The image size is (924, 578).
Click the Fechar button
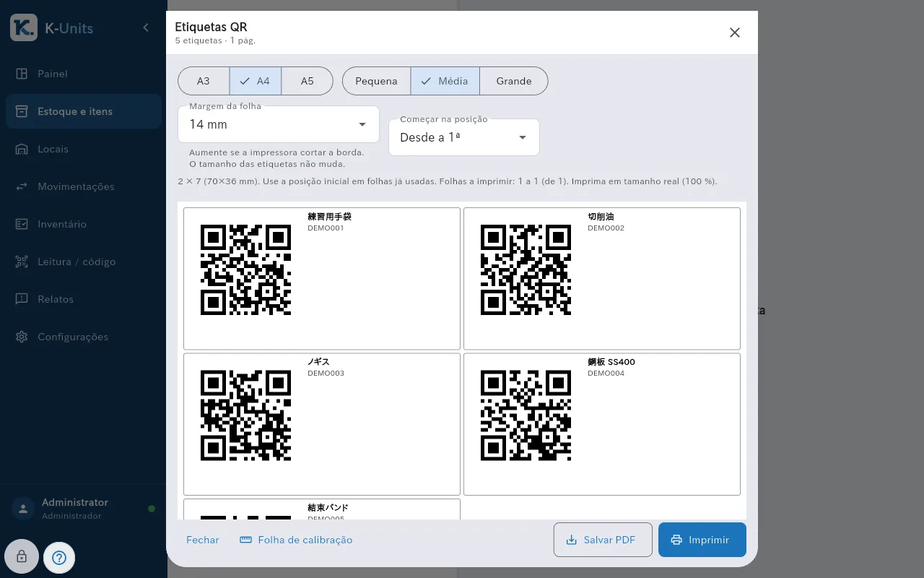(x=203, y=540)
